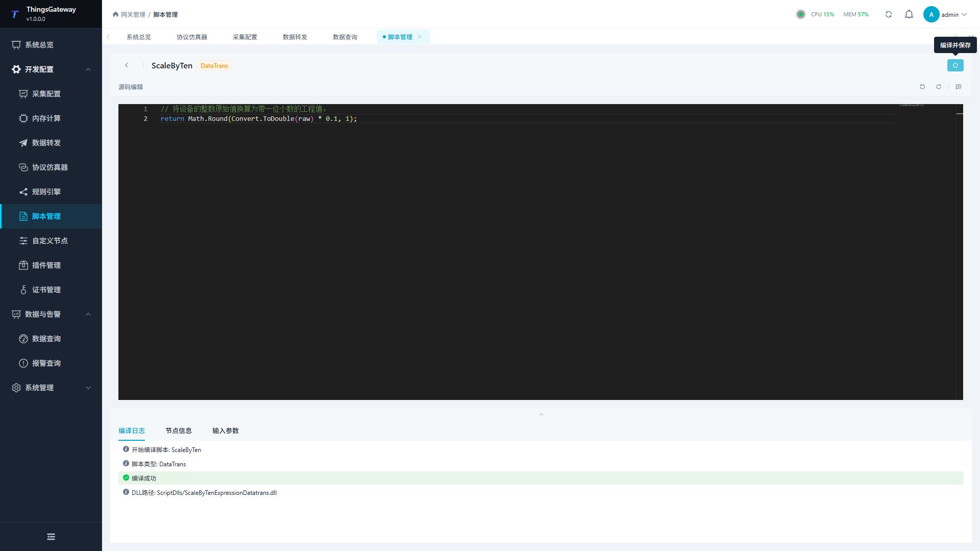Viewport: 980px width, 551px height.
Task: Open the comment icon beside redo
Action: [959, 87]
